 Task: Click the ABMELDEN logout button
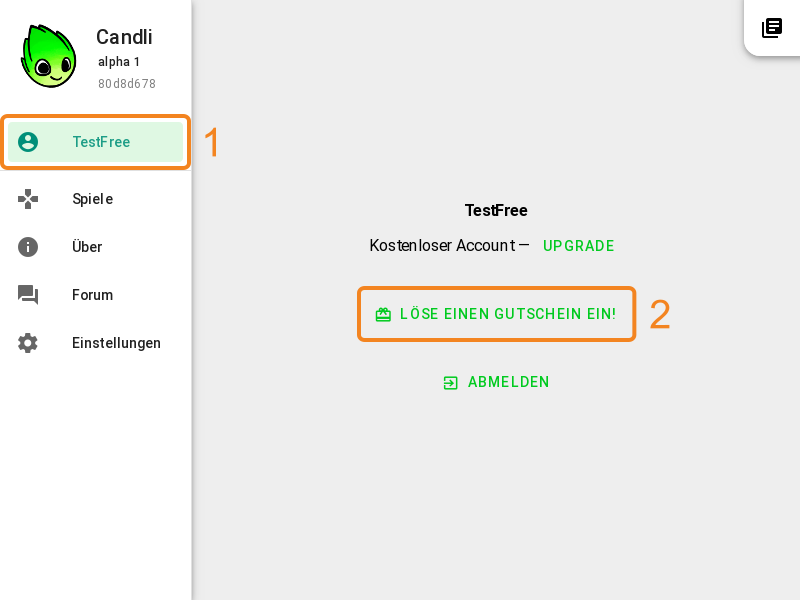pos(496,382)
